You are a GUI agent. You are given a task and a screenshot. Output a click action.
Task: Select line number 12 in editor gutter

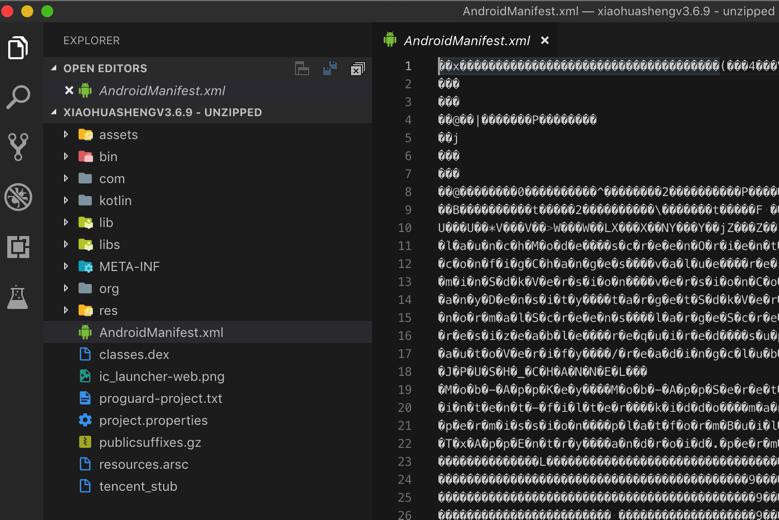pyautogui.click(x=405, y=263)
